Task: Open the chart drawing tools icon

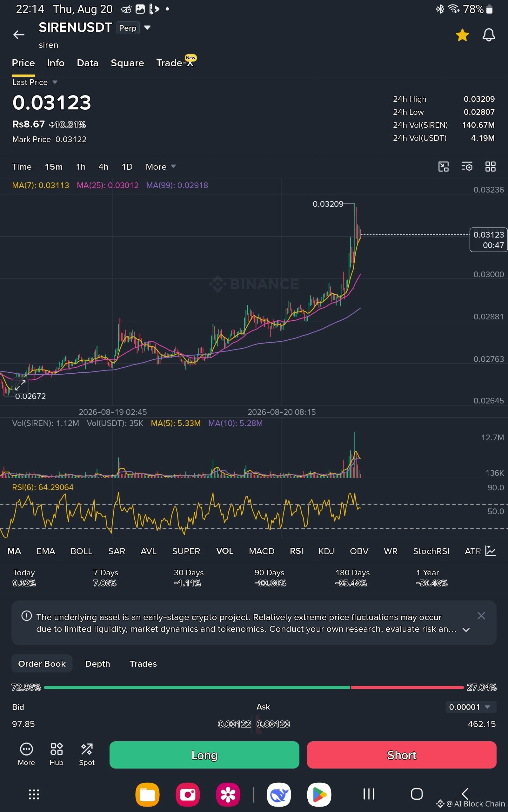Action: 444,167
